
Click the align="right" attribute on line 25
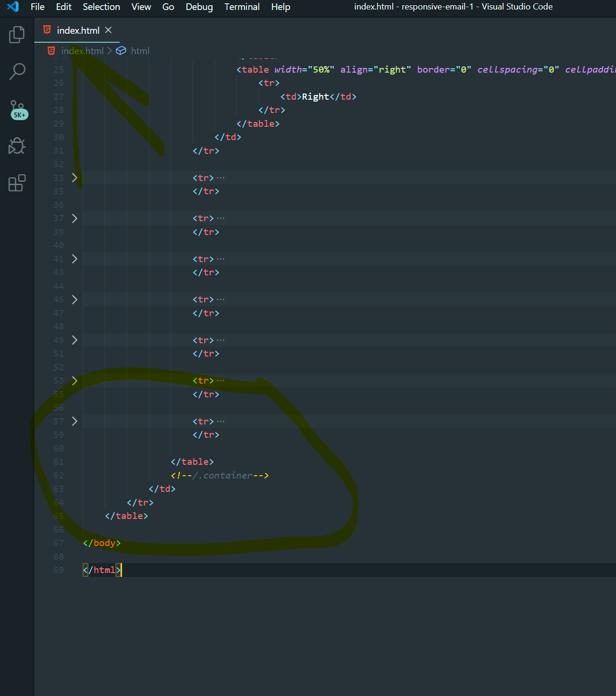click(376, 69)
